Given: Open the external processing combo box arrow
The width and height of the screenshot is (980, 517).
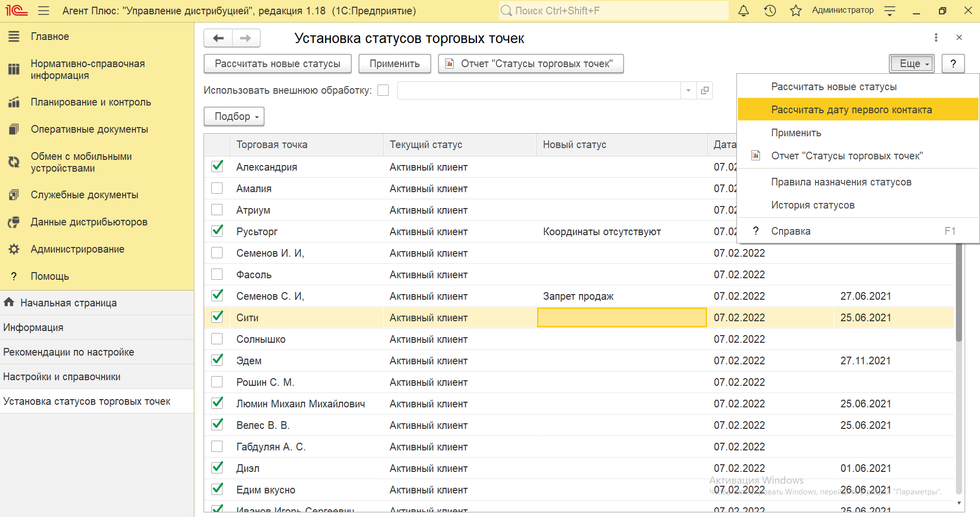Looking at the screenshot, I should tap(688, 91).
